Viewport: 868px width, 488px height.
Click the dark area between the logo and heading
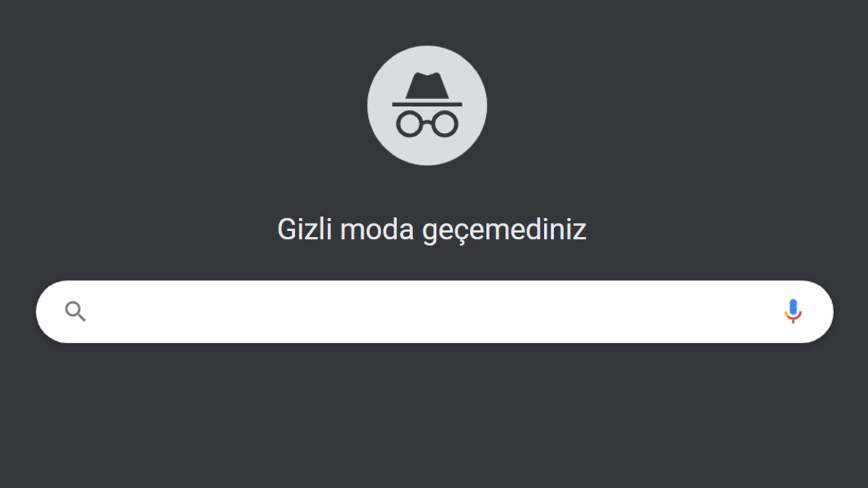coord(427,189)
